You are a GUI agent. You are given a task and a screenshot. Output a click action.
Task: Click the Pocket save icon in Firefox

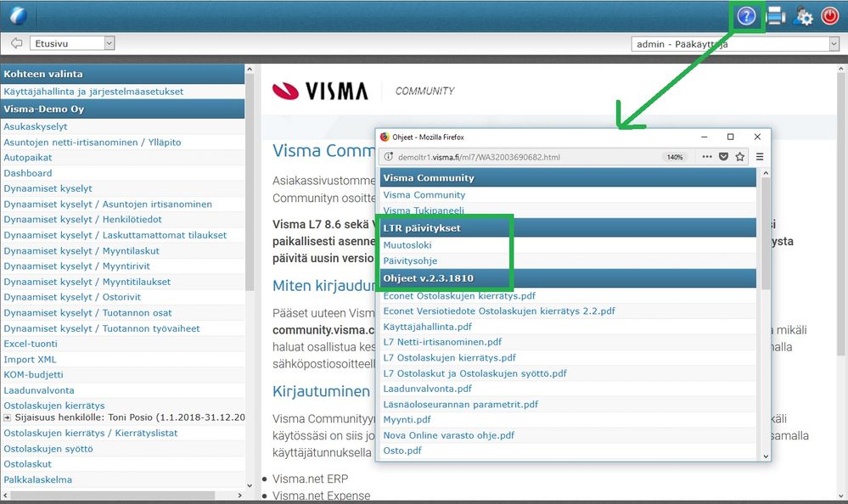tap(723, 157)
